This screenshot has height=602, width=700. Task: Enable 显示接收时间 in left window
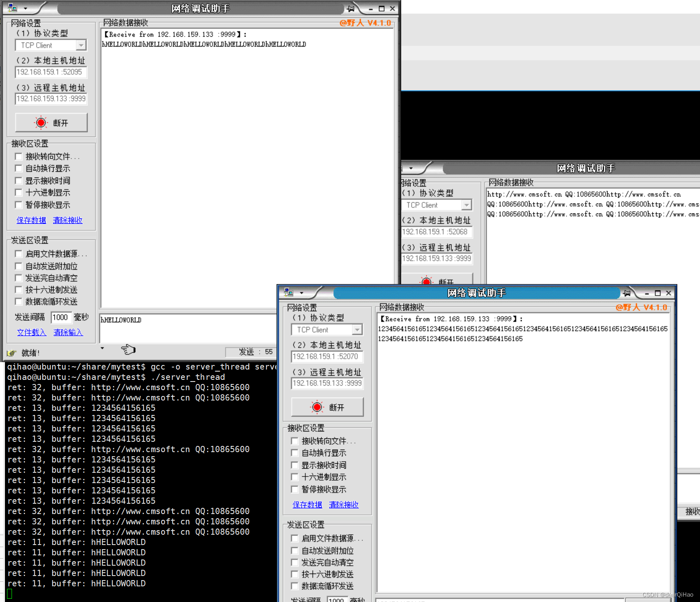(x=18, y=181)
